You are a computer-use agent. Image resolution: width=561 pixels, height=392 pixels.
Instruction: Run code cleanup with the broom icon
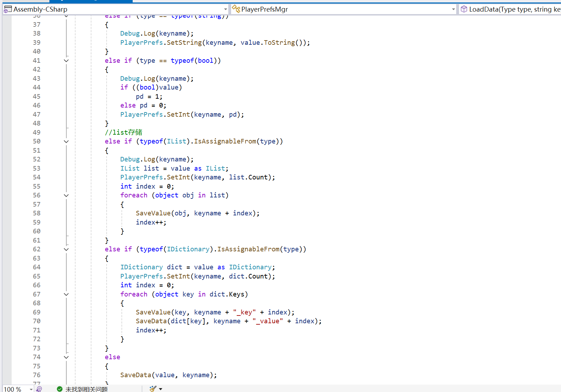153,389
